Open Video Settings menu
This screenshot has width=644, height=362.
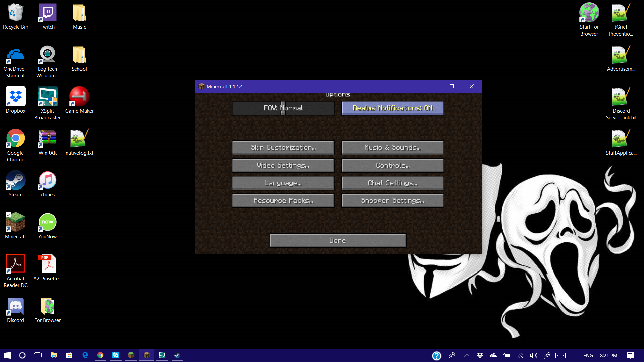283,166
